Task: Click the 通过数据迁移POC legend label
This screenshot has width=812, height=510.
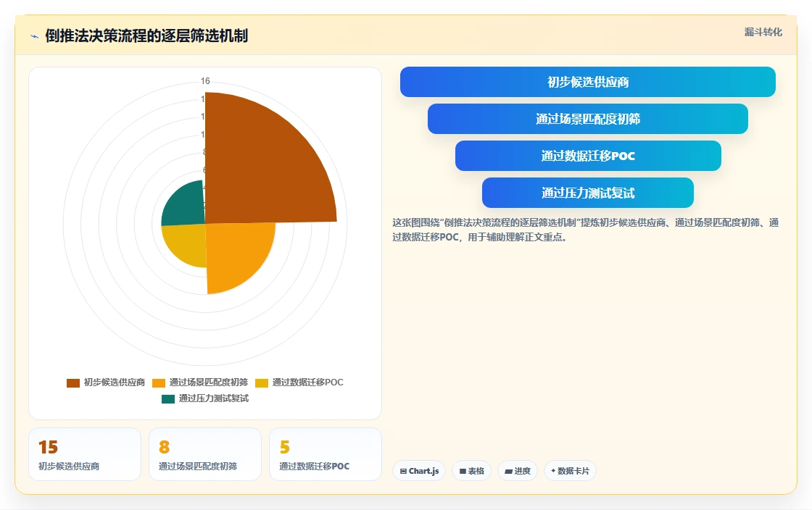Action: coord(307,382)
